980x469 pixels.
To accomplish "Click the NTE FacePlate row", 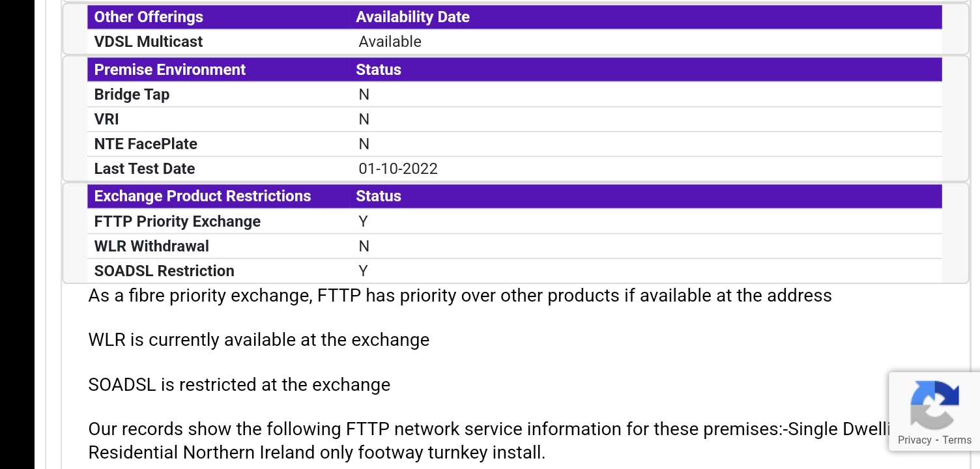I will pos(145,143).
